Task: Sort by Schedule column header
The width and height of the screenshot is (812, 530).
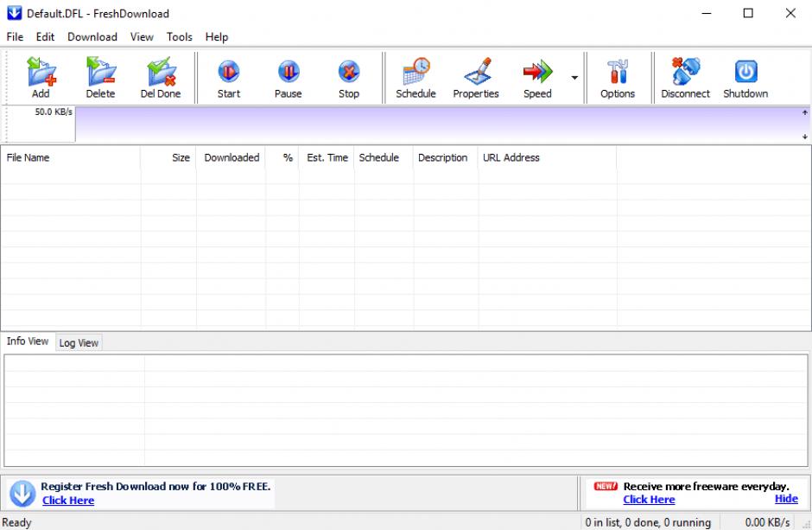Action: pyautogui.click(x=384, y=157)
